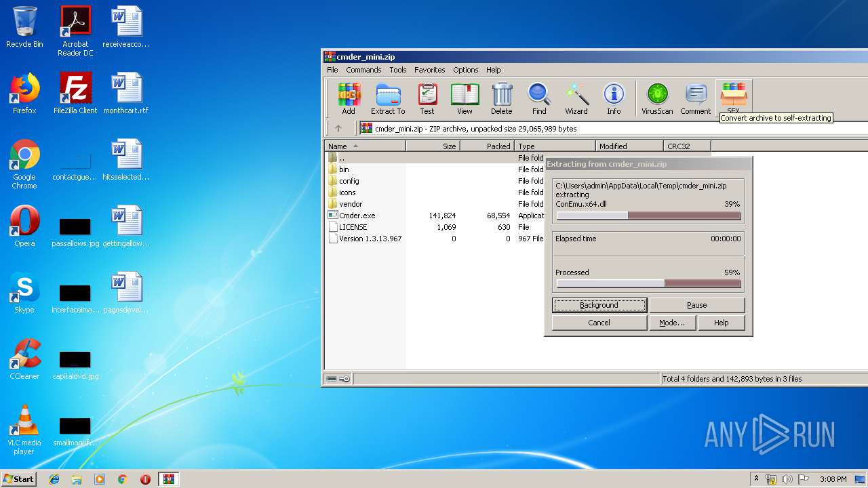Click Internet Explorer icon in taskbar
Viewport: 868px width, 488px height.
coord(54,479)
